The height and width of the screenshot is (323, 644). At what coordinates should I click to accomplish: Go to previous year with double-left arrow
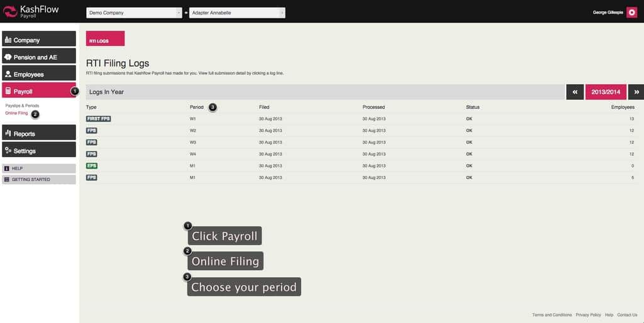[575, 92]
